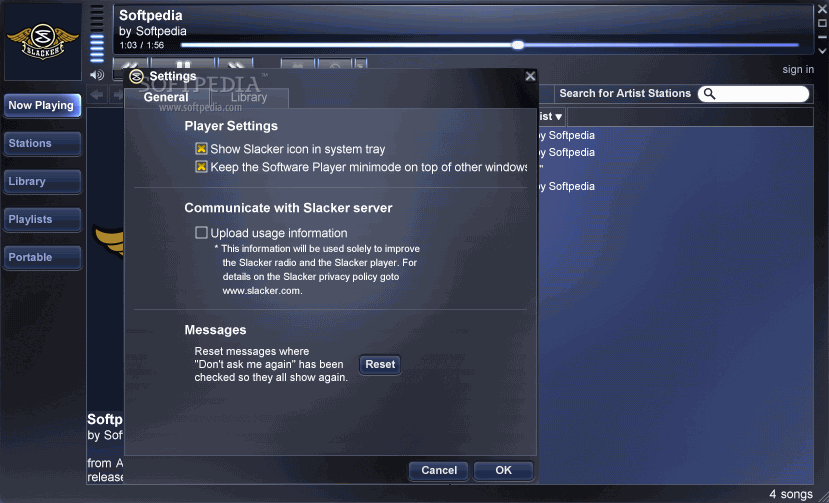
Task: Click the '4 songs' status text
Action: pyautogui.click(x=791, y=494)
